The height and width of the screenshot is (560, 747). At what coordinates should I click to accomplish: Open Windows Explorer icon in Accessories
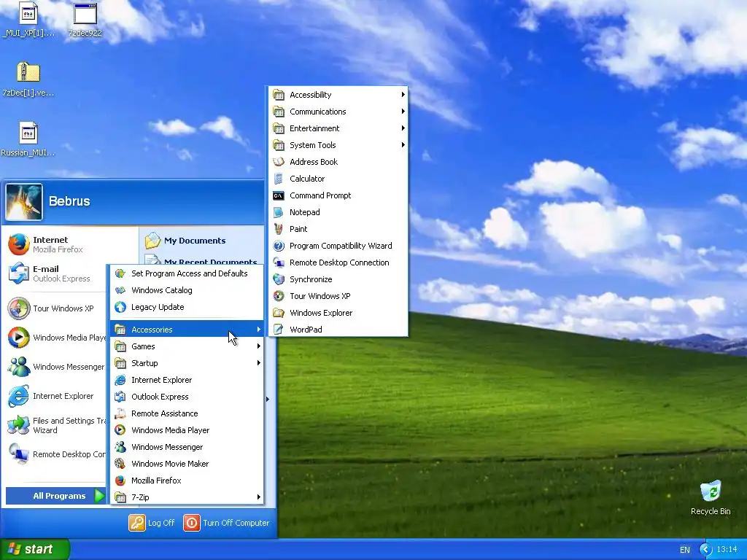click(279, 313)
